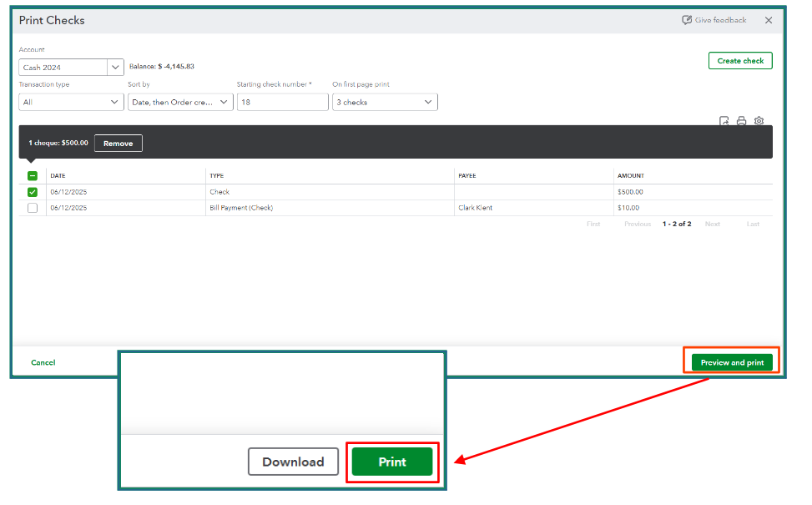Close the Print Checks dialog

click(769, 20)
